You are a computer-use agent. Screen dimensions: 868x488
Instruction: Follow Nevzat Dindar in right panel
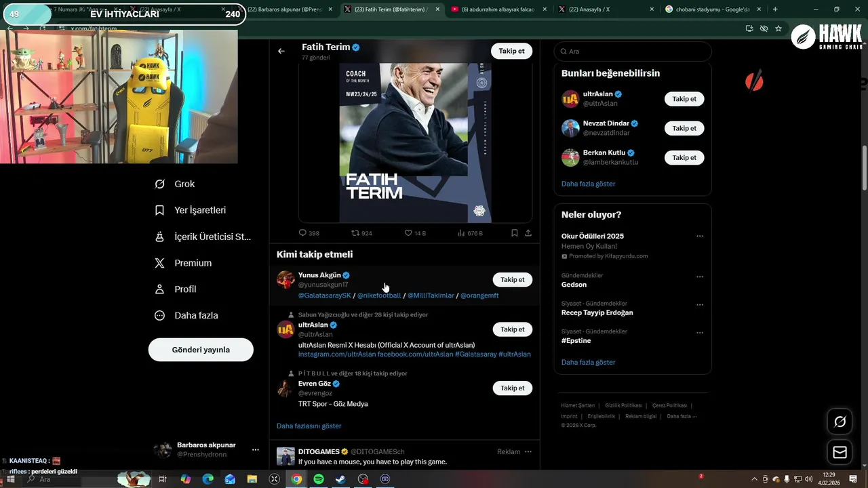(x=684, y=128)
